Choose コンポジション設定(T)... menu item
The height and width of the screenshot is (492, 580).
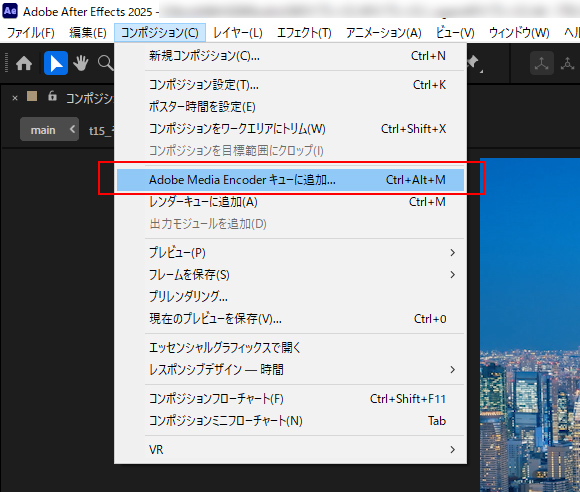[x=290, y=85]
